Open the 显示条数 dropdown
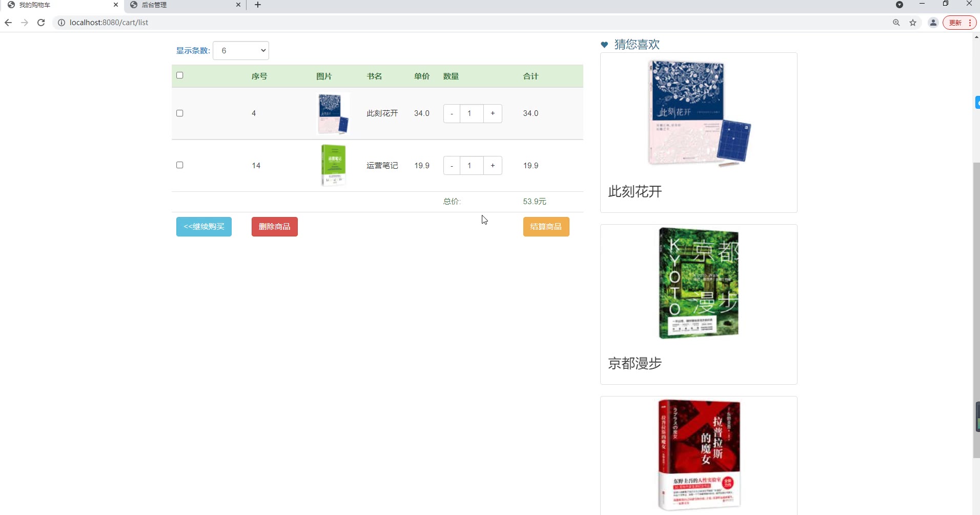 241,50
